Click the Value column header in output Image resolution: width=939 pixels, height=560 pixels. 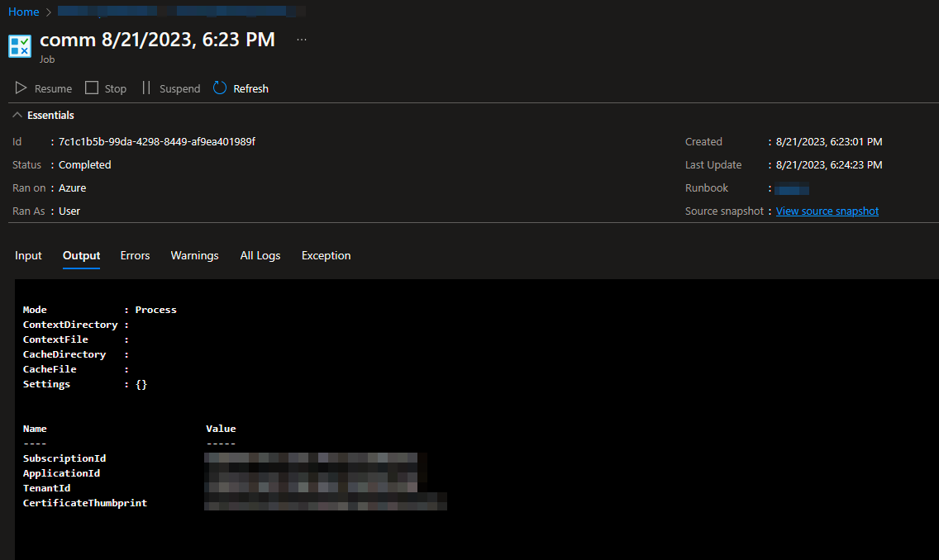click(x=221, y=429)
